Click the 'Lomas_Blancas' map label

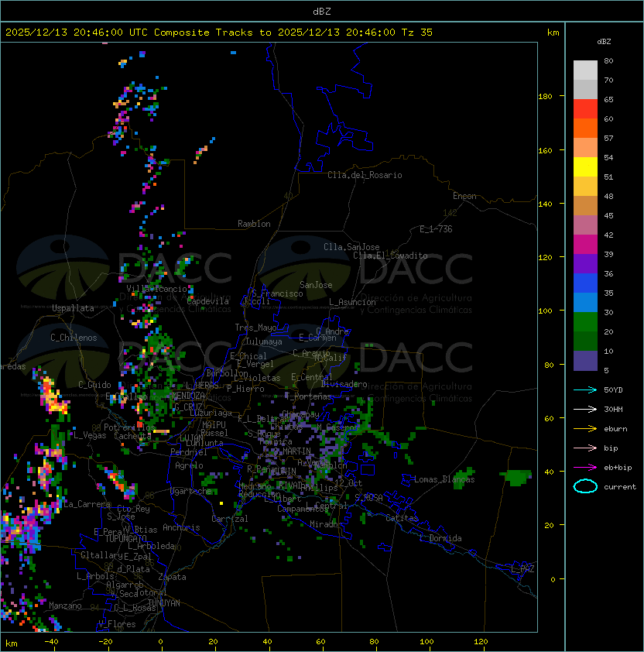[x=444, y=479]
